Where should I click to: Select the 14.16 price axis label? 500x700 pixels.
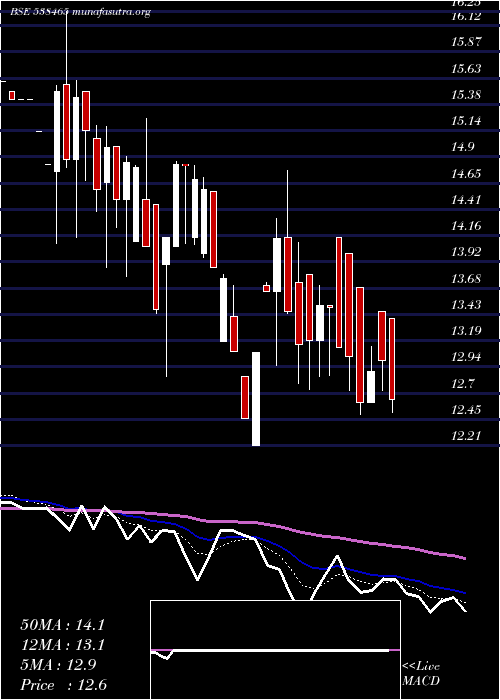tap(467, 226)
